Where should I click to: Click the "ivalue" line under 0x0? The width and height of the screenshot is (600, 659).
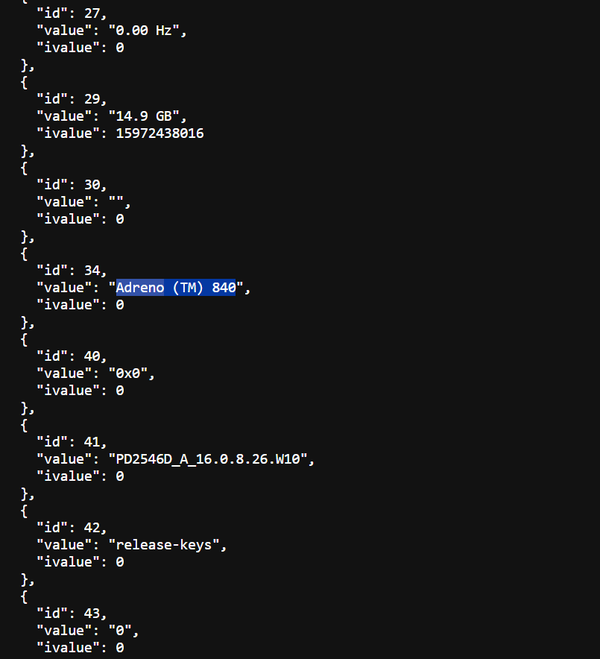(x=80, y=391)
